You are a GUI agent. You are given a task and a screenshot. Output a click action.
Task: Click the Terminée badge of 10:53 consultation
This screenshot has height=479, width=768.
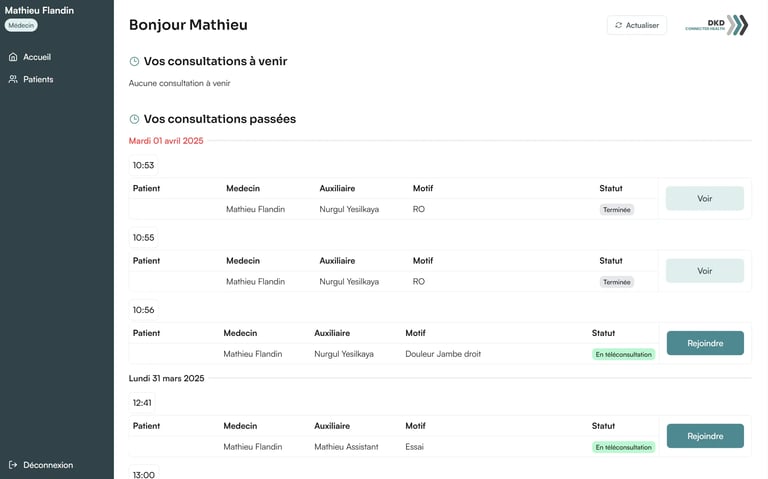click(x=617, y=210)
